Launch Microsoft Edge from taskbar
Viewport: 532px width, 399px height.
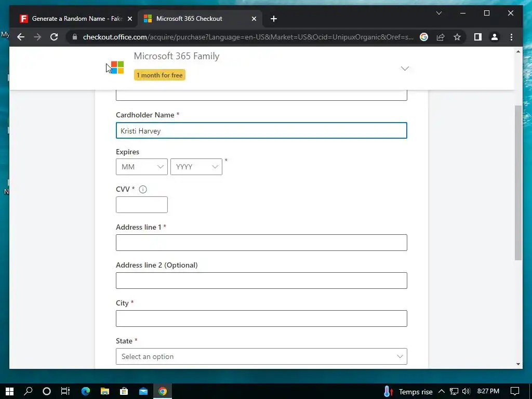(x=86, y=391)
